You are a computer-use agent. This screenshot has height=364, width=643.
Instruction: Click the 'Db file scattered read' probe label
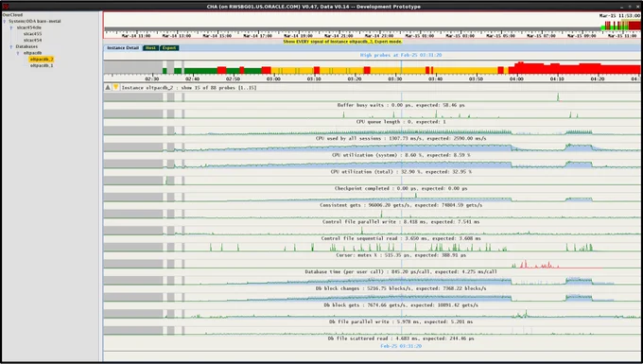[401, 338]
